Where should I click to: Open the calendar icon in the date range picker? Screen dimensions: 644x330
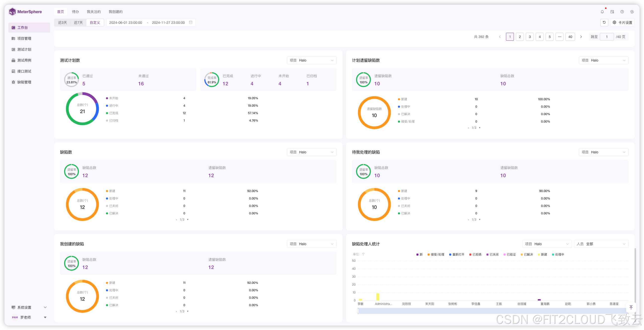(191, 23)
